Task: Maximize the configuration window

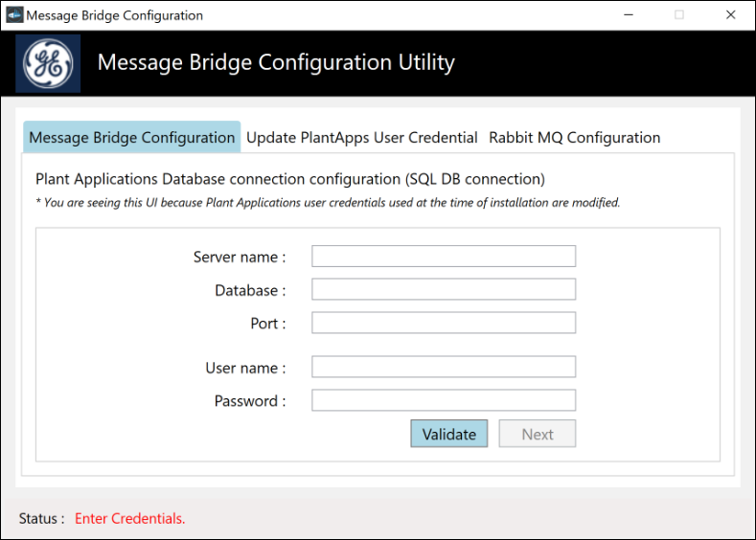Action: (678, 15)
